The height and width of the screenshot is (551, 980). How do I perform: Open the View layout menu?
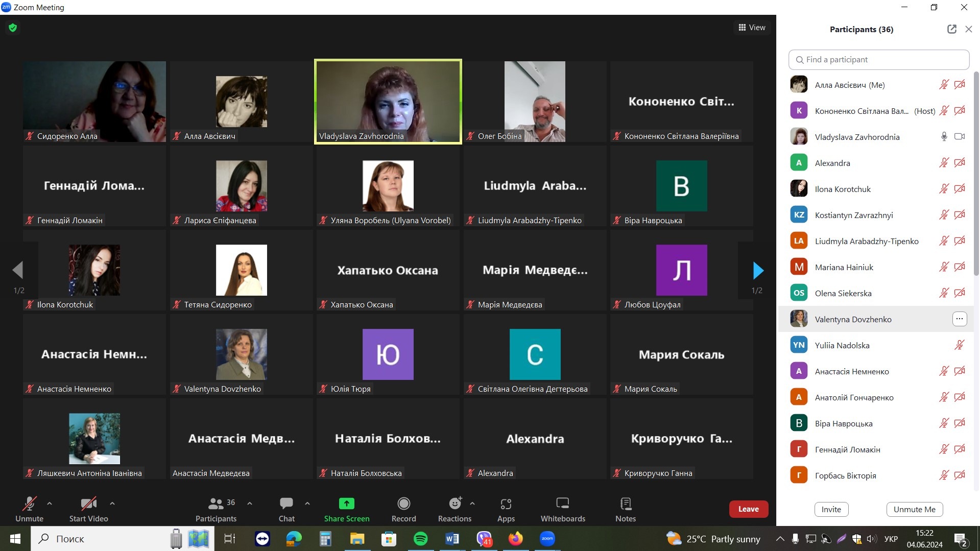tap(752, 28)
